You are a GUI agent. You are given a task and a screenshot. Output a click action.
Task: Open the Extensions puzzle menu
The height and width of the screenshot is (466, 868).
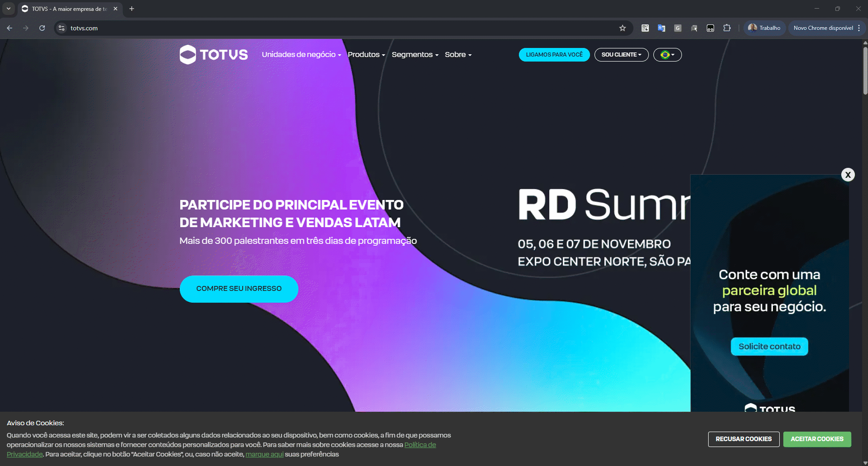[x=727, y=28]
